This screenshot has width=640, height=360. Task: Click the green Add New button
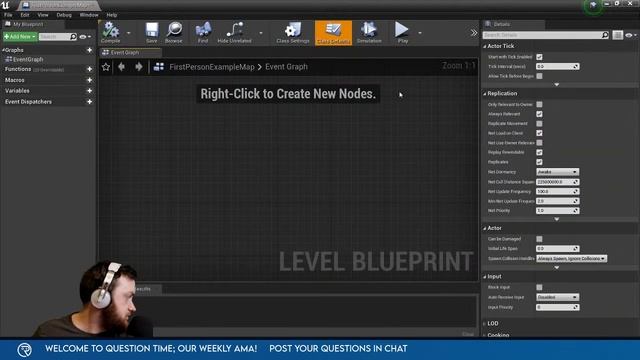20,37
